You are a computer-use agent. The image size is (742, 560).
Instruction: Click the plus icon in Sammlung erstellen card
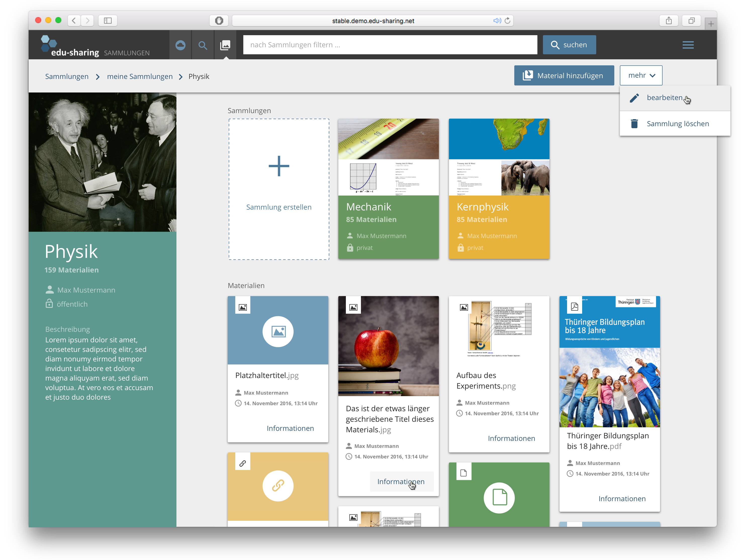click(x=279, y=166)
